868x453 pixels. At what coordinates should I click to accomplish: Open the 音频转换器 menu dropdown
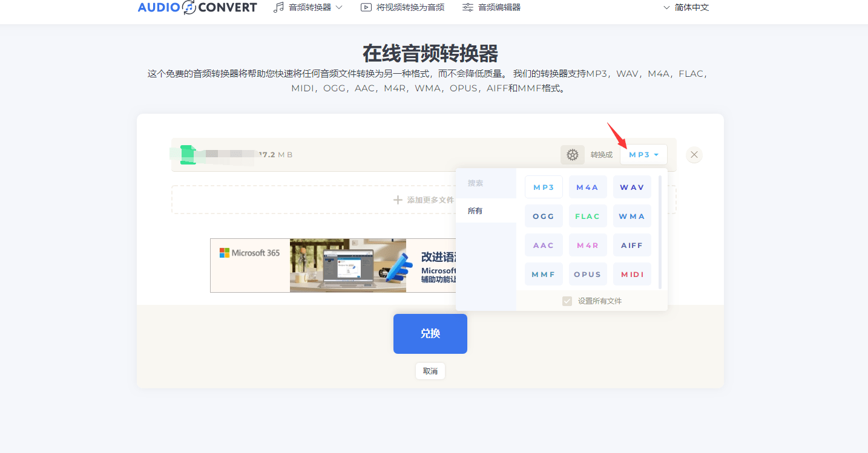tap(307, 7)
